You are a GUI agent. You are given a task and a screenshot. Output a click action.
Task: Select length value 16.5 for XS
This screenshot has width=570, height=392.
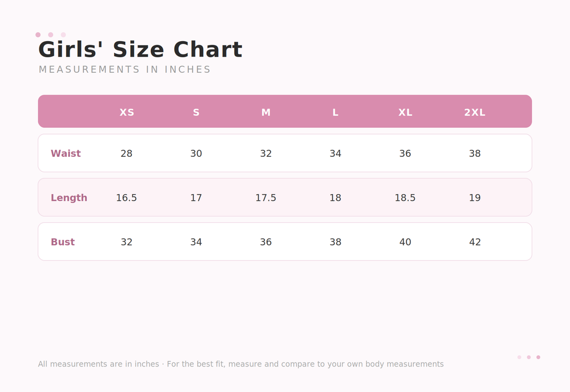click(126, 198)
